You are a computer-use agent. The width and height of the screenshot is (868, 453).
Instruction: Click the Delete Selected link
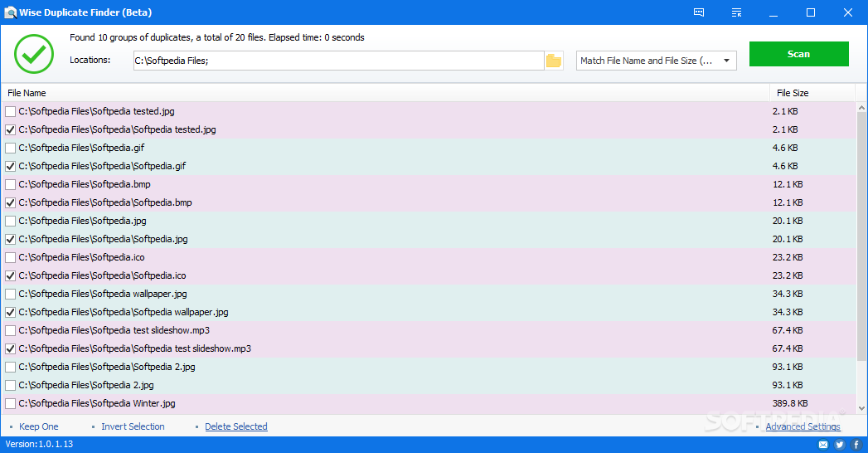click(x=236, y=426)
